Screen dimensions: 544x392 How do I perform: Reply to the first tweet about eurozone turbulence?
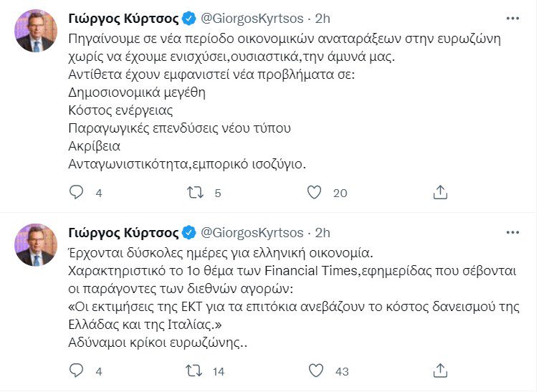pyautogui.click(x=77, y=192)
